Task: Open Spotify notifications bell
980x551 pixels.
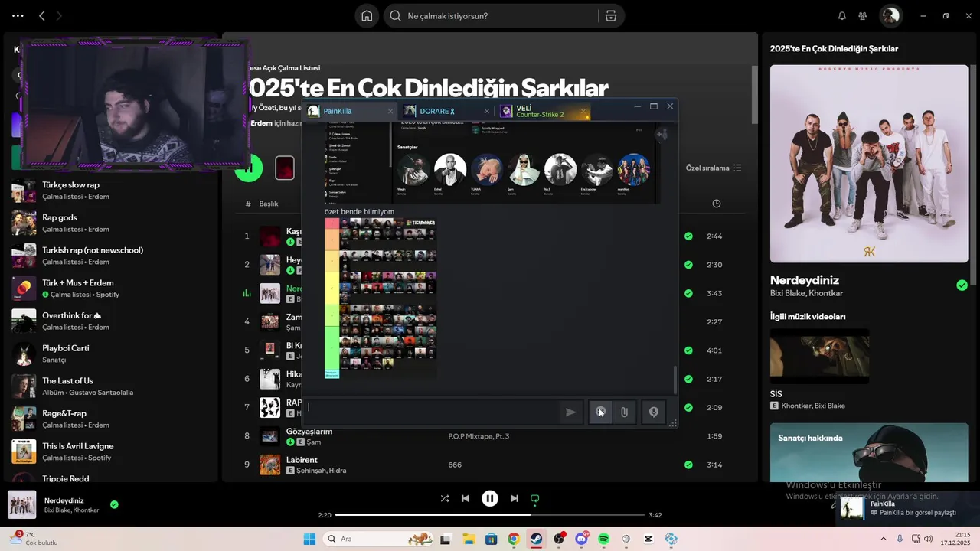Action: pyautogui.click(x=842, y=16)
